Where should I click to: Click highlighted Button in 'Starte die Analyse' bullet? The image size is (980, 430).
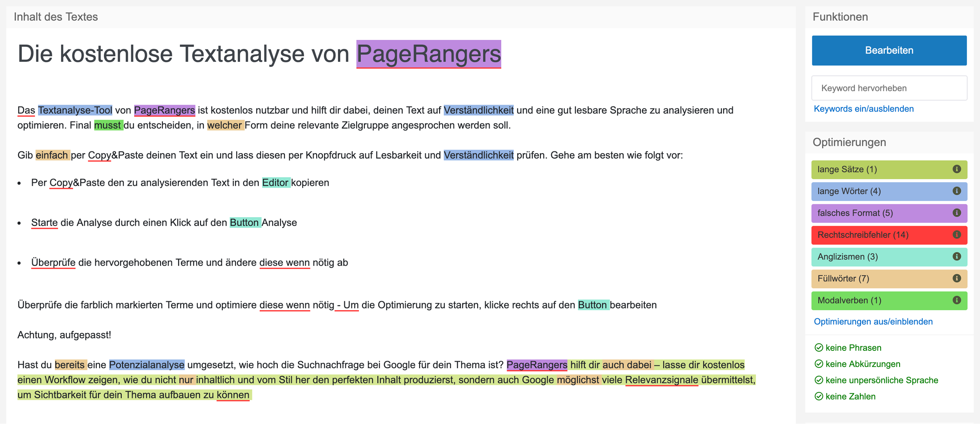point(245,223)
